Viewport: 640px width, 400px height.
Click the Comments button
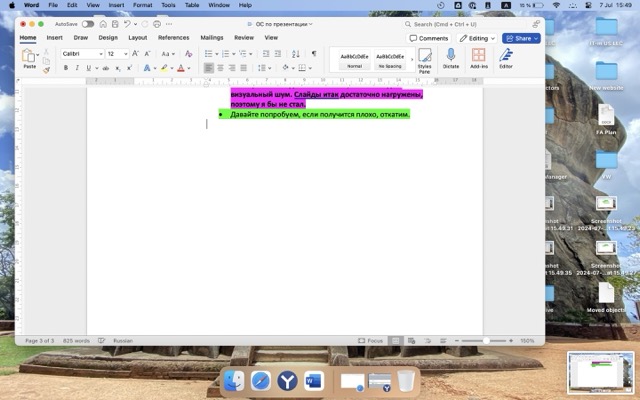[x=429, y=38]
